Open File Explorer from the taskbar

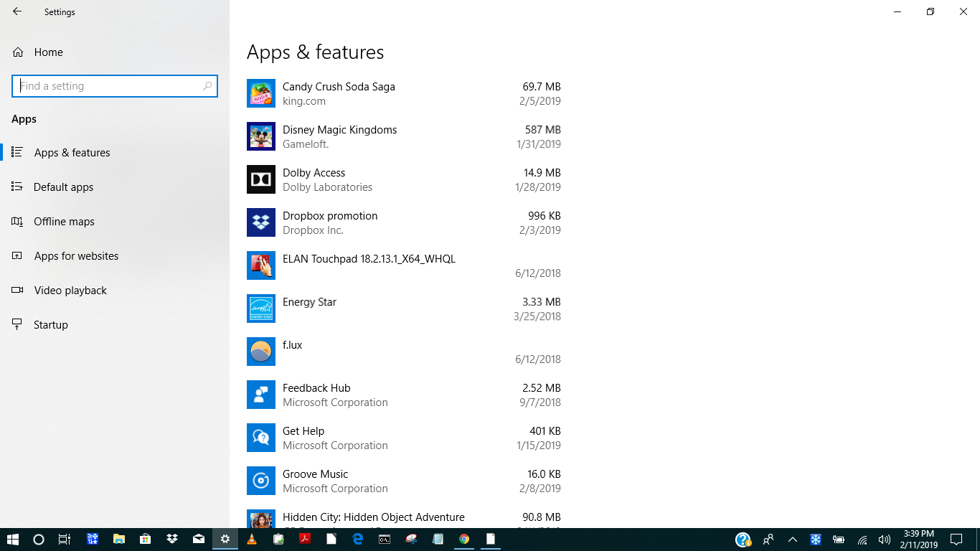pos(119,539)
